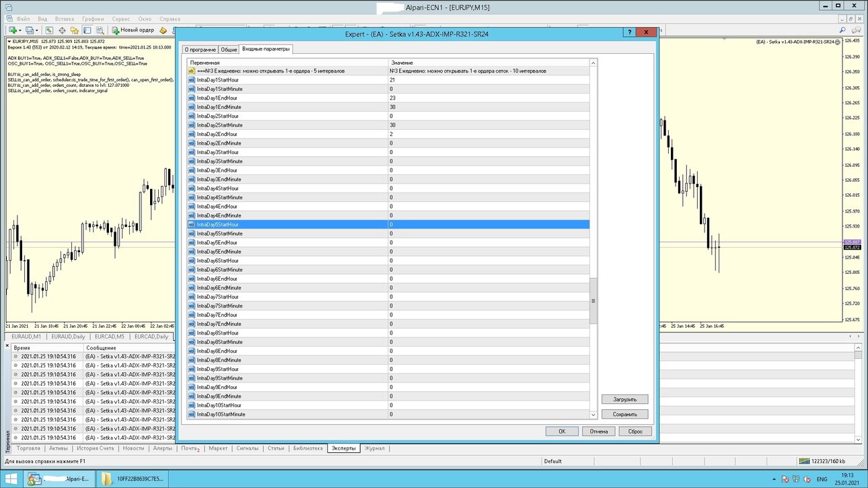The width and height of the screenshot is (868, 488).
Task: Open the profiles dropdown arrow
Action: [37, 30]
